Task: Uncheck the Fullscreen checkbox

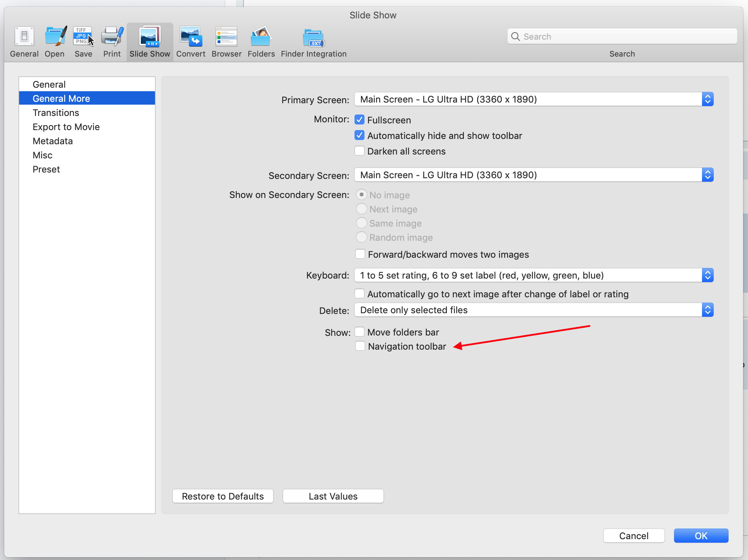Action: click(x=359, y=120)
